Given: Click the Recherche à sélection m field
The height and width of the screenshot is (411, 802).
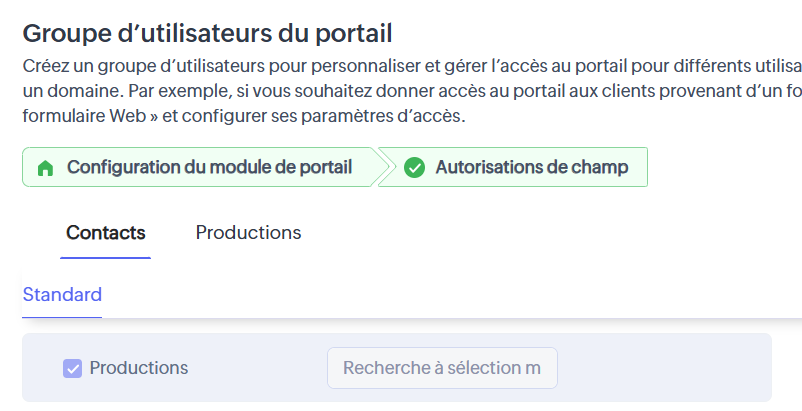Looking at the screenshot, I should pos(442,368).
